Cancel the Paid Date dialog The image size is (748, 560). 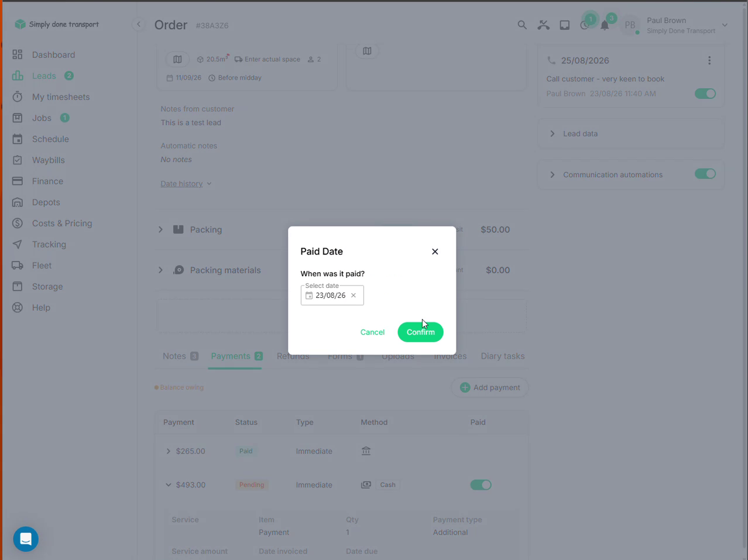[372, 332]
